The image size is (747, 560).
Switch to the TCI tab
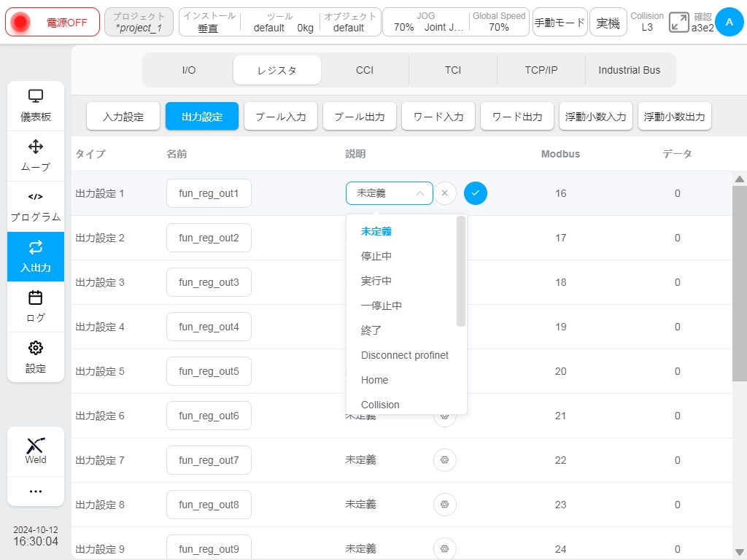(x=452, y=70)
